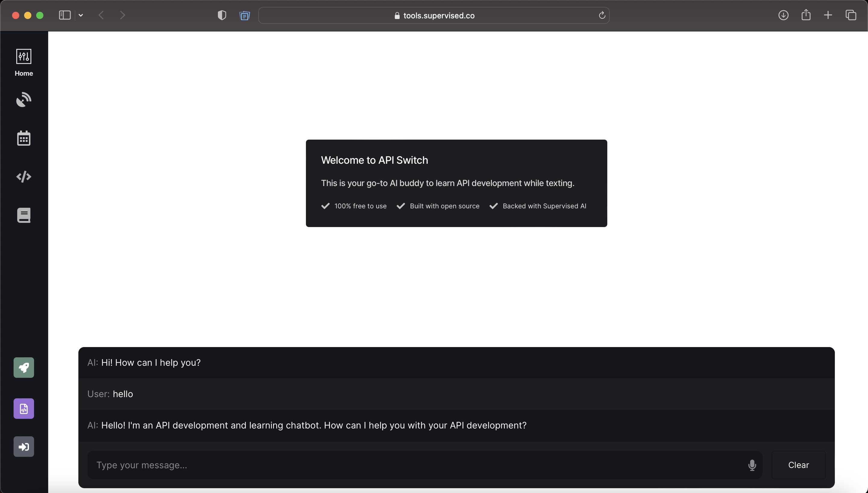
Task: Open the Safari downloads button
Action: (783, 15)
